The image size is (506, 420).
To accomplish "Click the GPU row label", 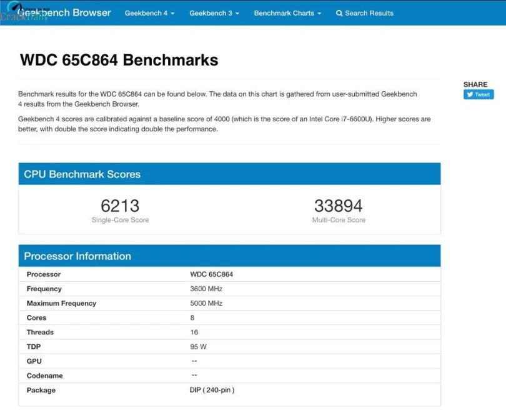I will coord(34,361).
